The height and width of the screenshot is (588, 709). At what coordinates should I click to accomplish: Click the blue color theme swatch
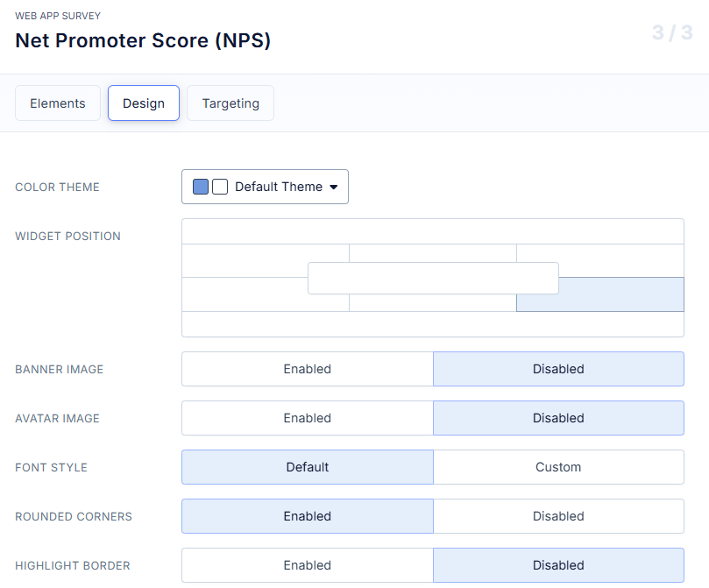201,187
